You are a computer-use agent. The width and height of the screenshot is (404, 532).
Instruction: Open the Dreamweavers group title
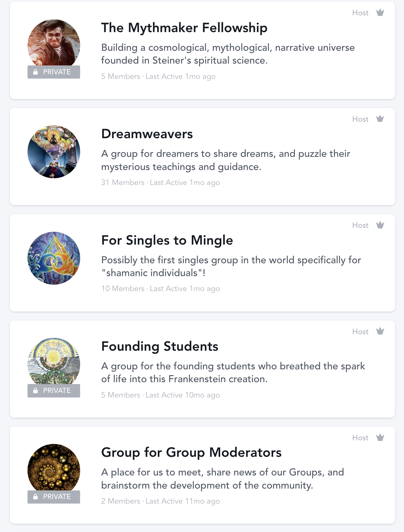147,134
